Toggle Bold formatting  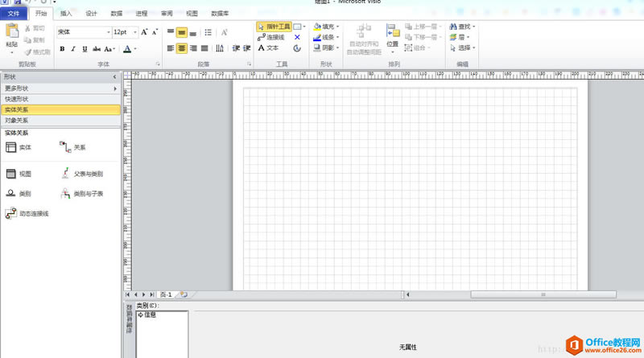[x=62, y=49]
